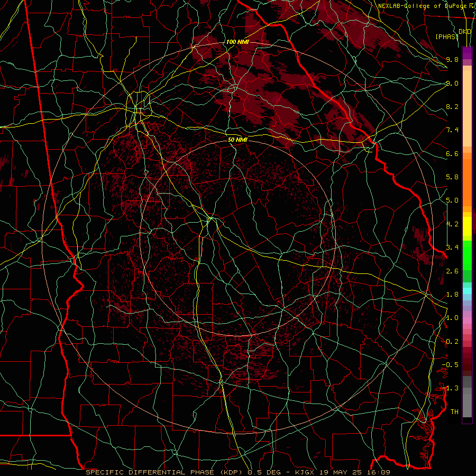
Task: Pick the bright green segment of the color bar
Action: (467, 255)
